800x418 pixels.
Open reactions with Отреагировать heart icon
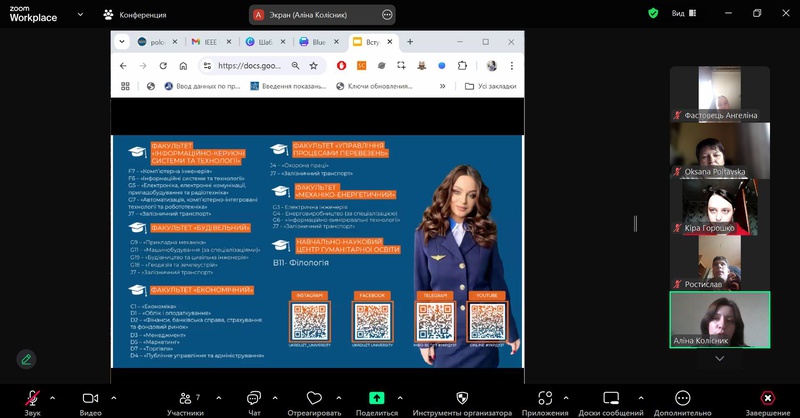[314, 403]
